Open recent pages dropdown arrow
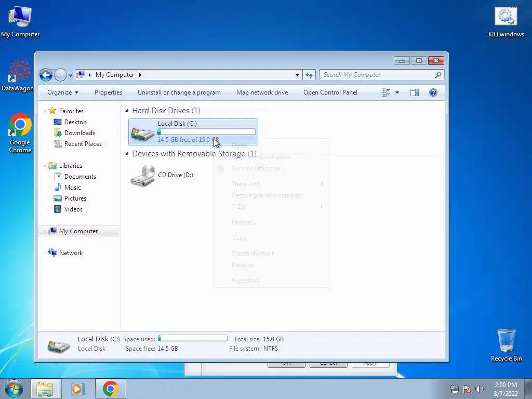Screen dimensions: 532x399 coord(71,75)
